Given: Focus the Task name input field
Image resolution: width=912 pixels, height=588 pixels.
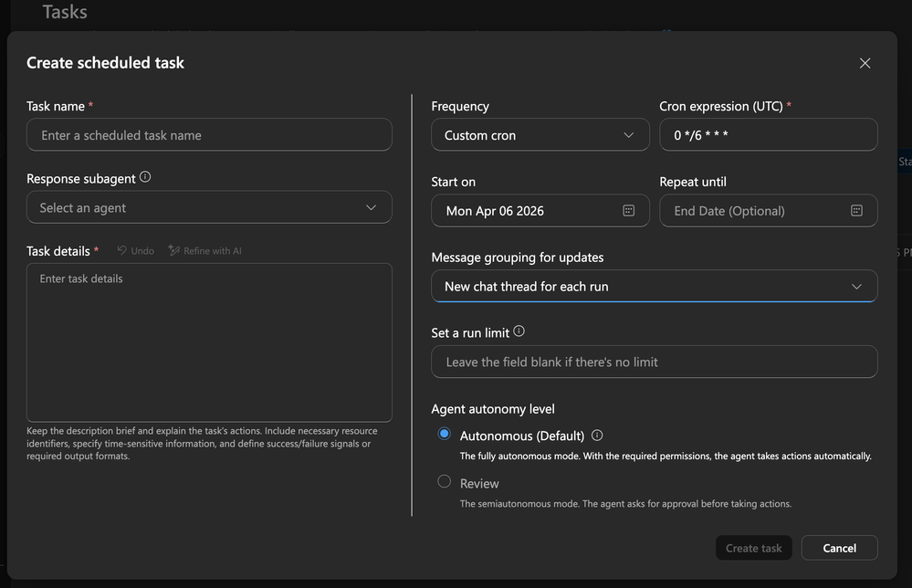Looking at the screenshot, I should [209, 135].
